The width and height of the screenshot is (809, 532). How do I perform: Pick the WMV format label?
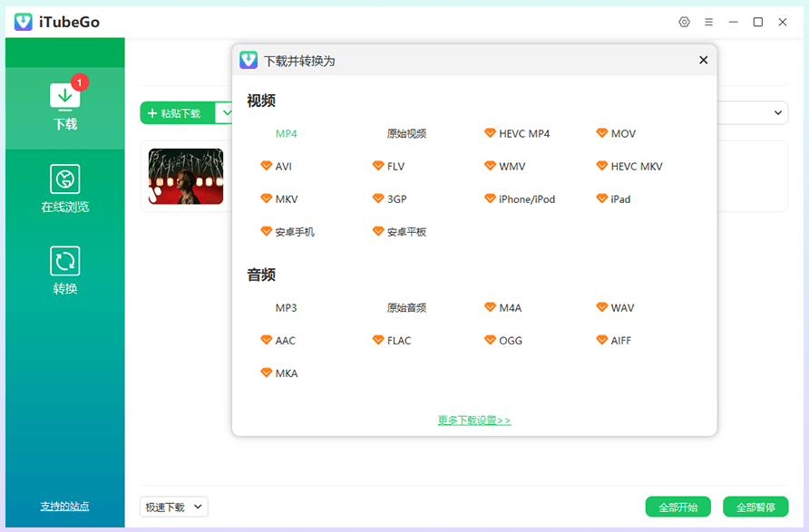coord(512,167)
